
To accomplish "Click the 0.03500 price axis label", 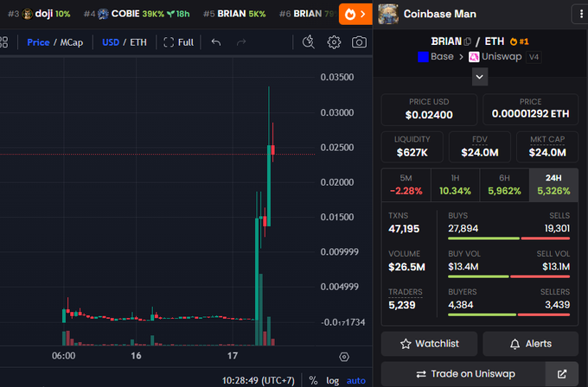I will [336, 77].
